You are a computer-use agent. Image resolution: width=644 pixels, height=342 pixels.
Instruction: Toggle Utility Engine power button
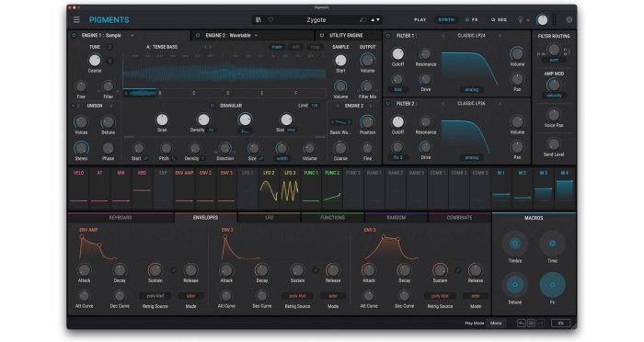point(322,35)
